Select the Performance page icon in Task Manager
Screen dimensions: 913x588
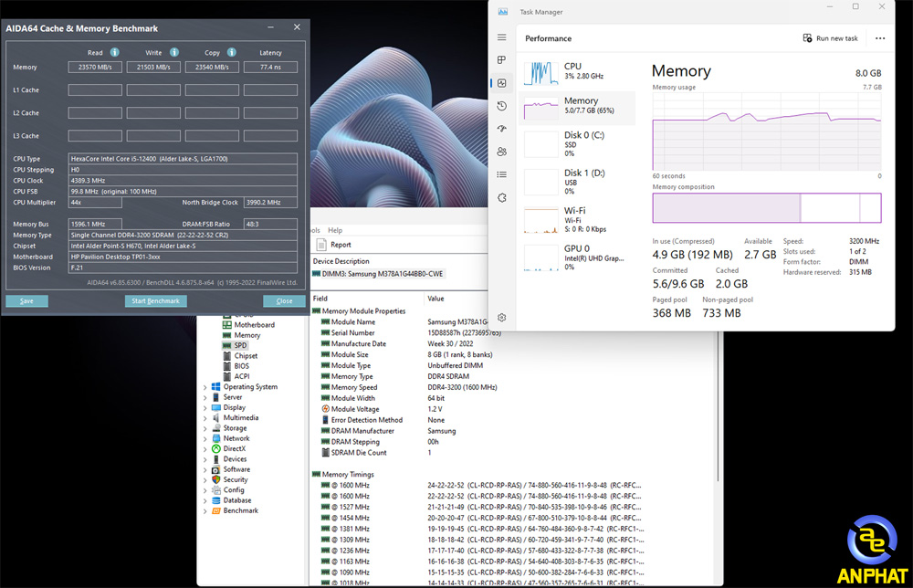(x=502, y=83)
